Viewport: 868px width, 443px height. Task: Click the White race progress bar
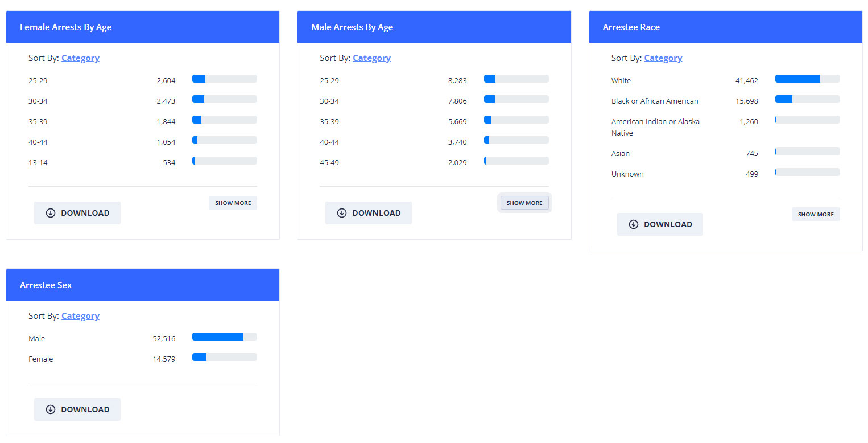click(807, 79)
